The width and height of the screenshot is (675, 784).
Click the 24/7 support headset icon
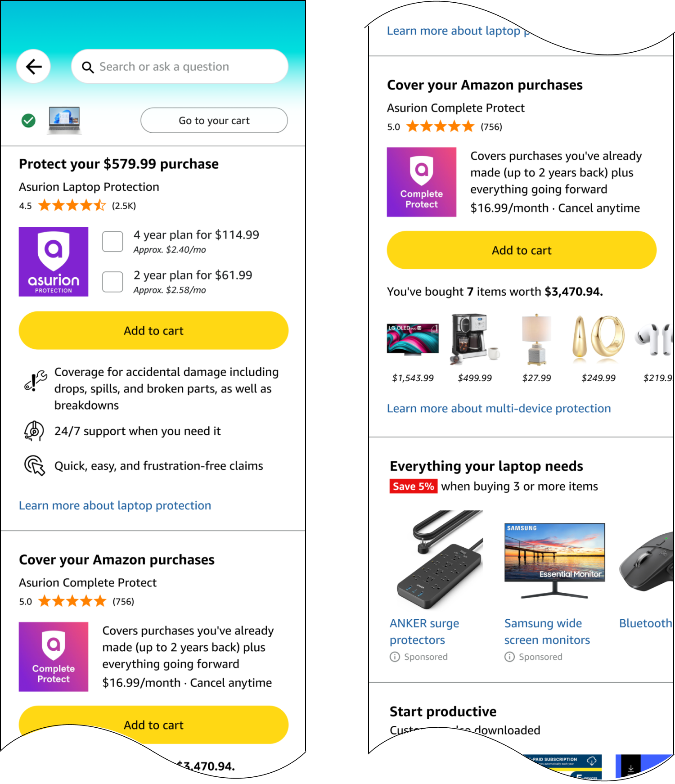[x=34, y=431]
